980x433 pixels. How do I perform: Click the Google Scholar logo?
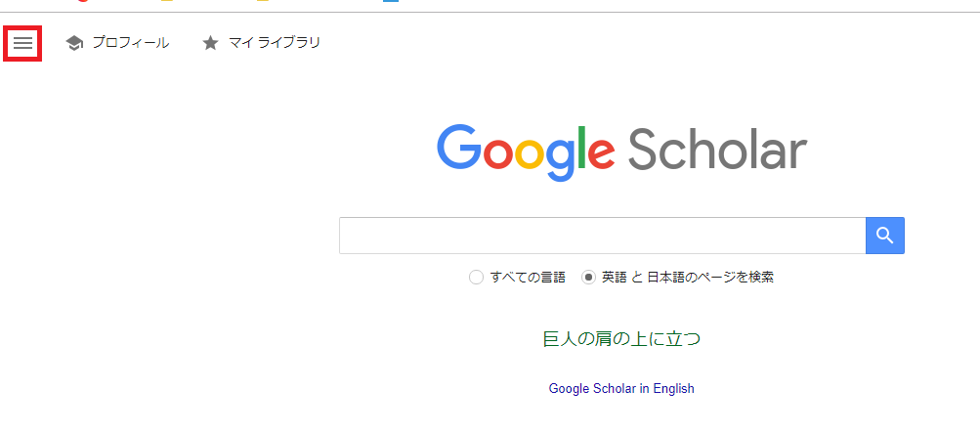(x=621, y=151)
